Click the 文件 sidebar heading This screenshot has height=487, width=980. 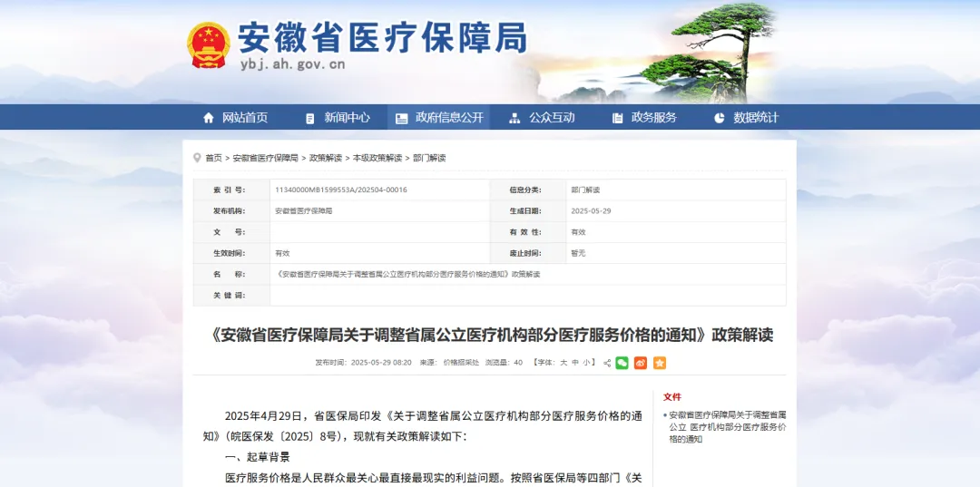click(x=671, y=396)
